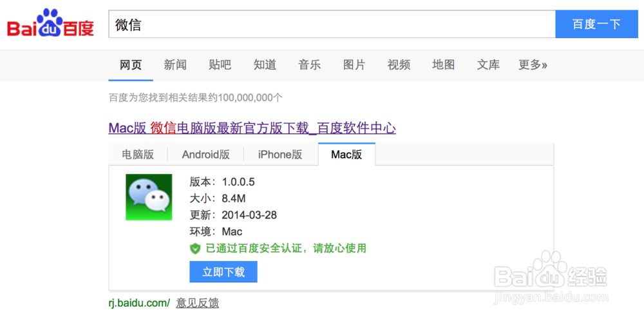
Task: Select the 电脑版 version tab
Action: click(138, 155)
